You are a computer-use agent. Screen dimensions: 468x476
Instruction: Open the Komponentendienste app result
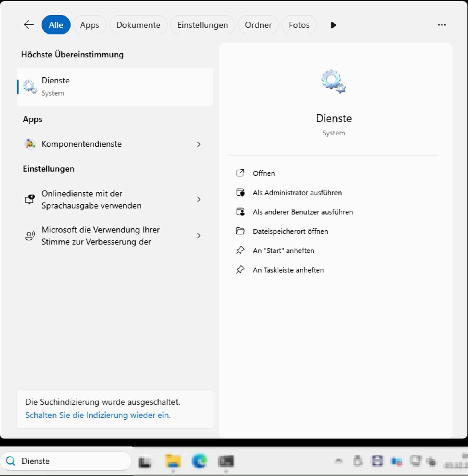115,144
